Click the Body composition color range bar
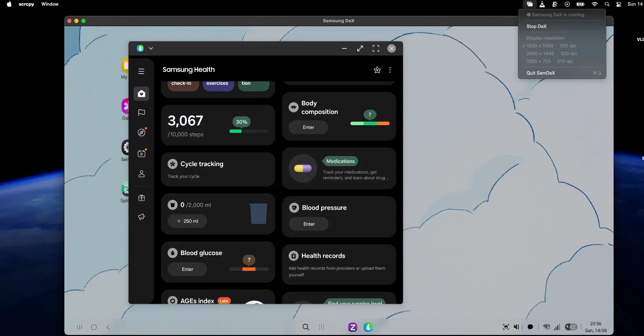 coord(370,123)
